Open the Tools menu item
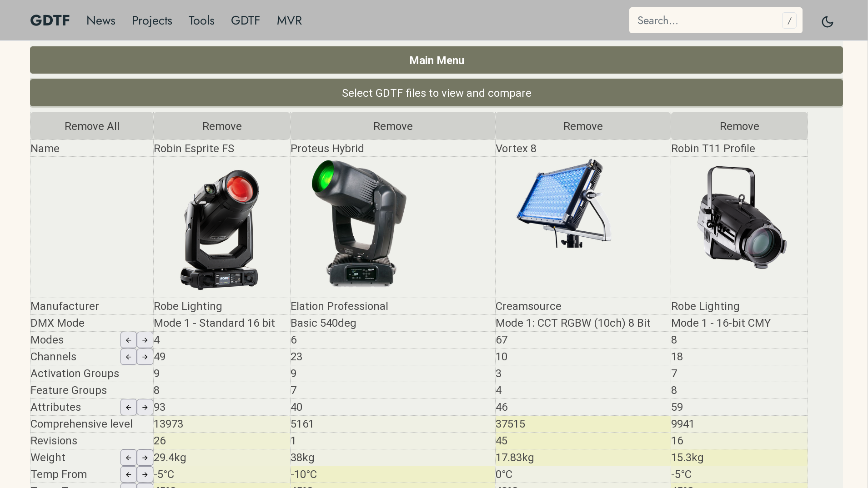 (x=201, y=20)
